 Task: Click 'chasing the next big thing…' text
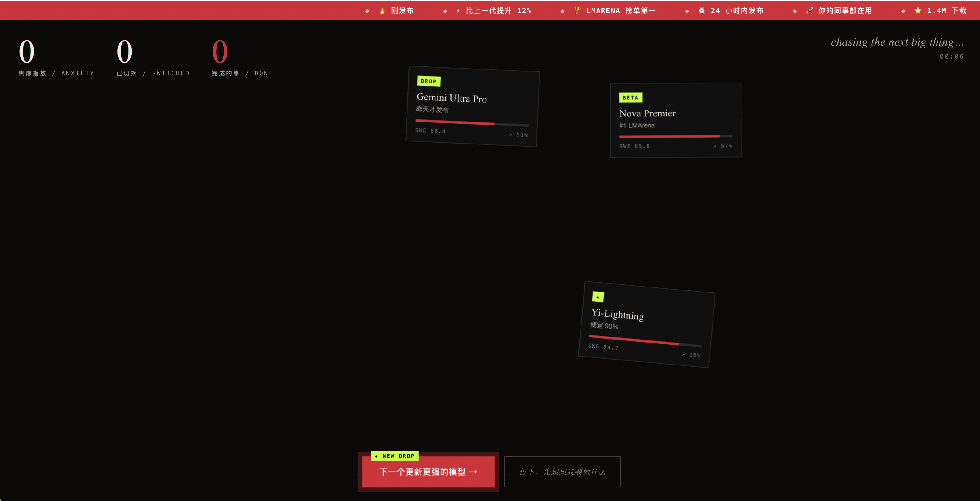click(897, 42)
